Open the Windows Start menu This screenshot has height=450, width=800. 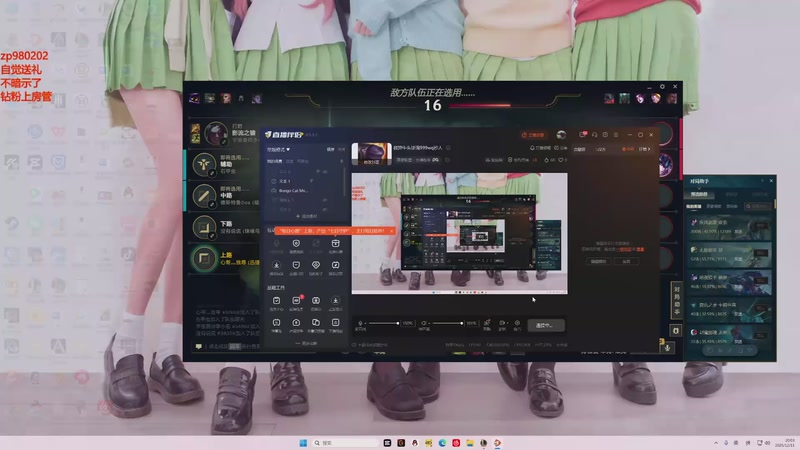click(303, 443)
